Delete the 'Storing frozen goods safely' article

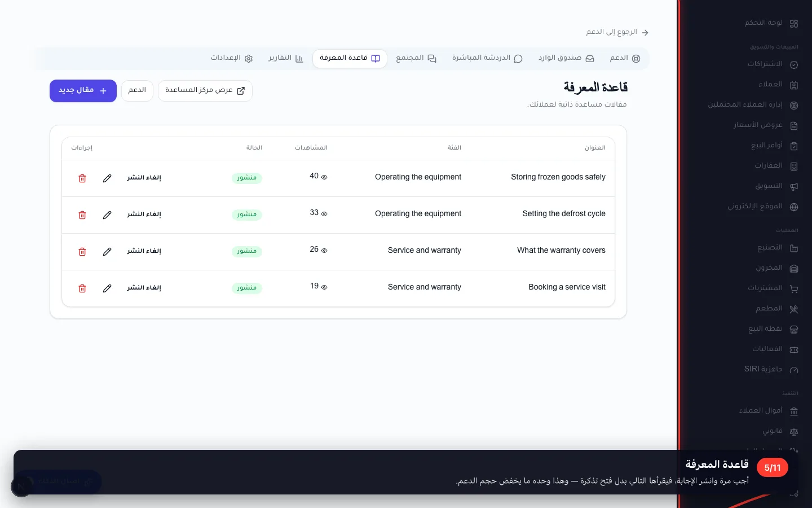[x=82, y=178]
